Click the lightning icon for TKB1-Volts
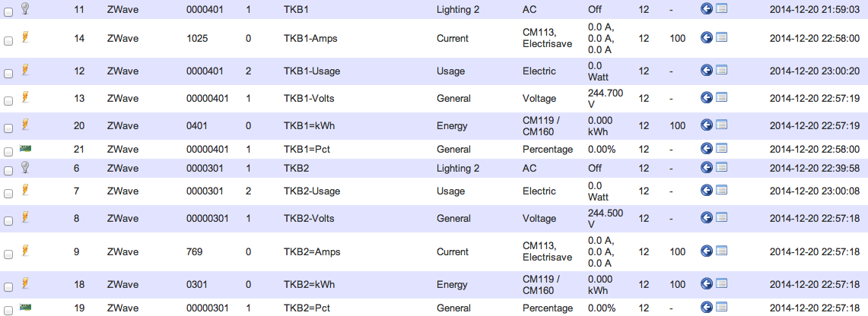This screenshot has height=316, width=868. (25, 97)
